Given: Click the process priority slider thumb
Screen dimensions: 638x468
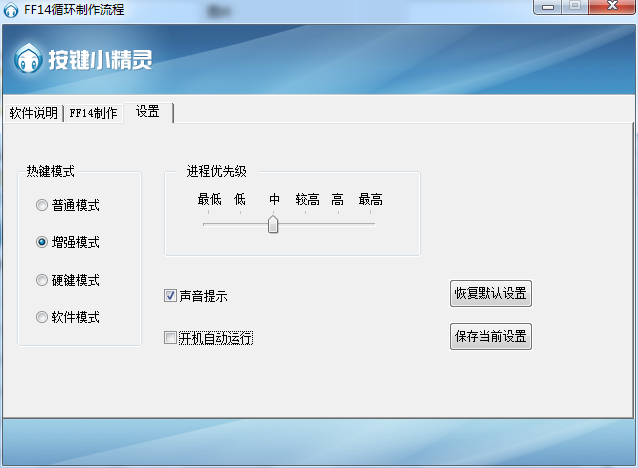Looking at the screenshot, I should point(273,224).
